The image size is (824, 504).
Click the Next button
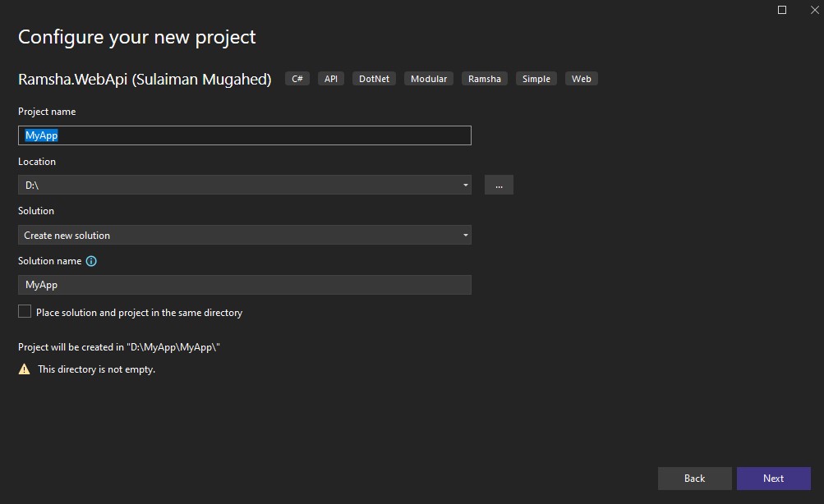pyautogui.click(x=772, y=478)
